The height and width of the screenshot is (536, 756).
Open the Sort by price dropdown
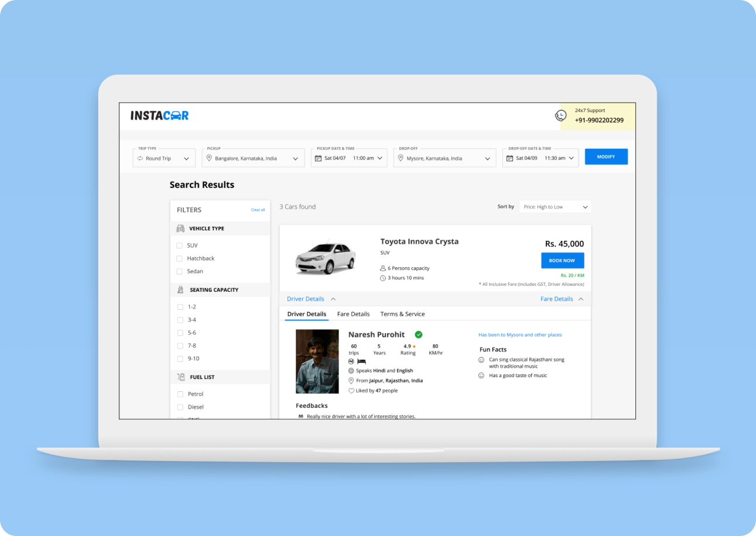(555, 207)
